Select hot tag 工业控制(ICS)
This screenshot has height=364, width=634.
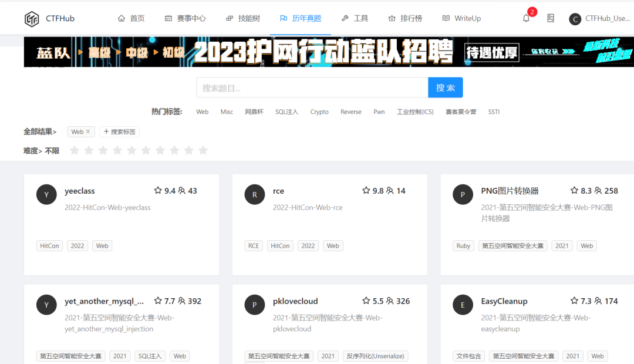[x=415, y=112]
